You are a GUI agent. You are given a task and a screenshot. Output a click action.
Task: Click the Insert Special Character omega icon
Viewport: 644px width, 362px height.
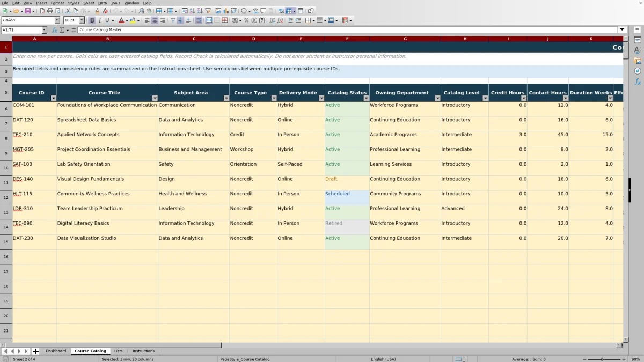(244, 11)
